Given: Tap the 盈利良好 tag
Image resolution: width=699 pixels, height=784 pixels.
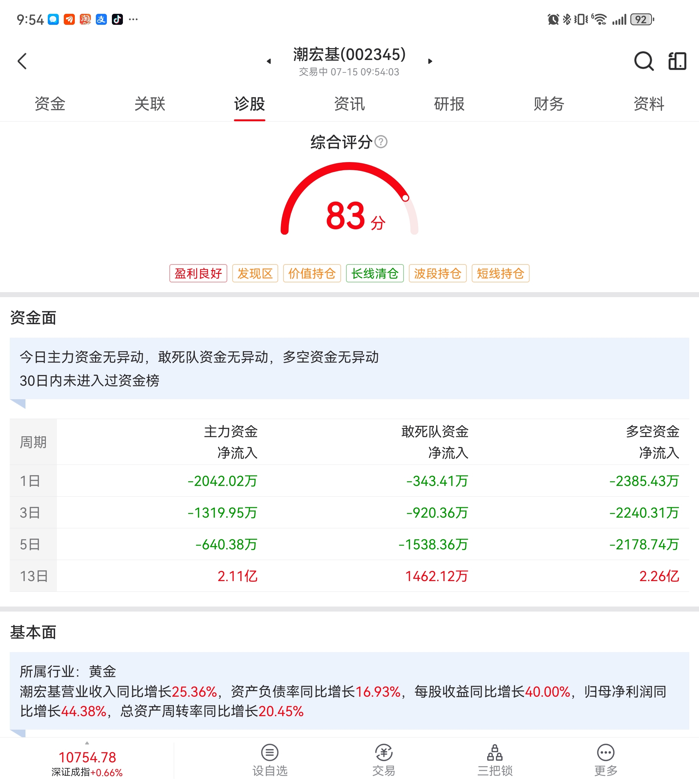Looking at the screenshot, I should pyautogui.click(x=198, y=273).
